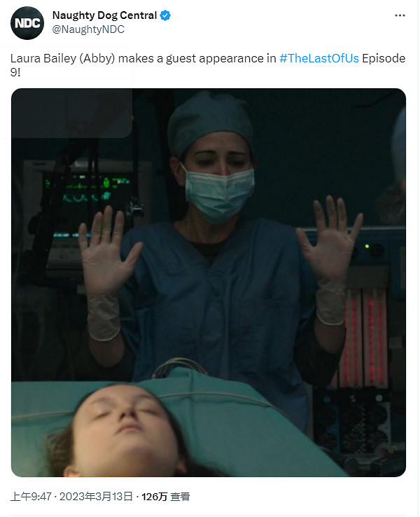This screenshot has width=420, height=517.
Task: Click the blue verified badge
Action: coord(165,15)
